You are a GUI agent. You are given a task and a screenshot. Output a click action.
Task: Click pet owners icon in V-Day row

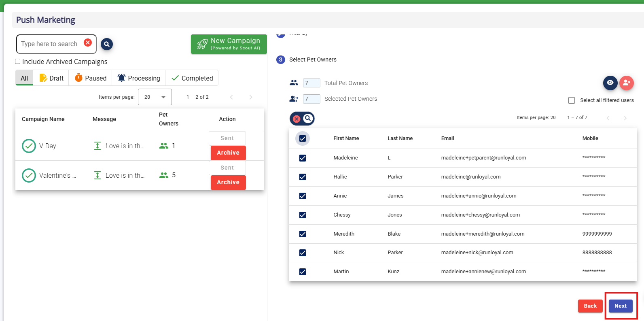click(164, 146)
